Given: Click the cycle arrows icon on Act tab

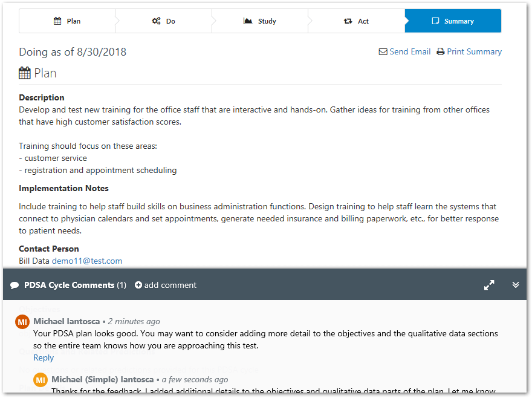Looking at the screenshot, I should (x=348, y=21).
